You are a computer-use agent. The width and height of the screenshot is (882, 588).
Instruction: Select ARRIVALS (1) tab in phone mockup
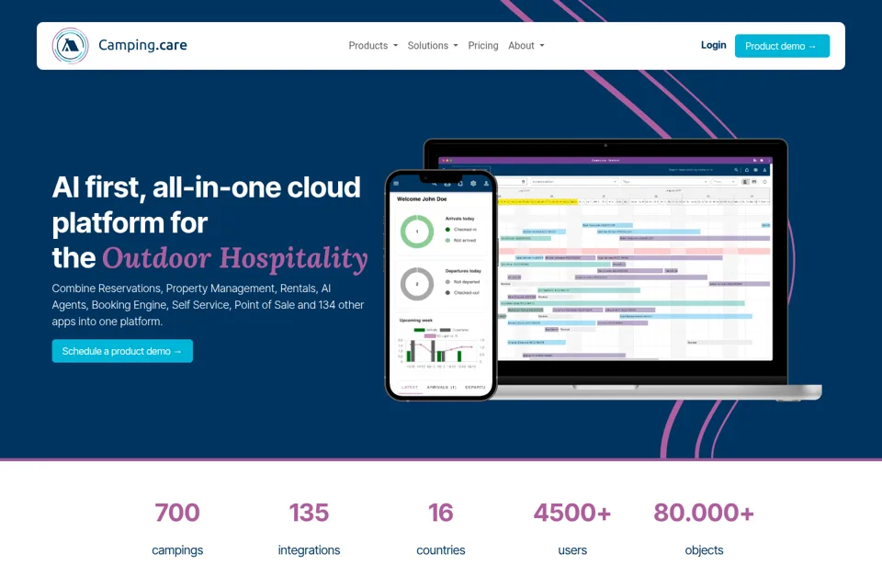pyautogui.click(x=442, y=387)
